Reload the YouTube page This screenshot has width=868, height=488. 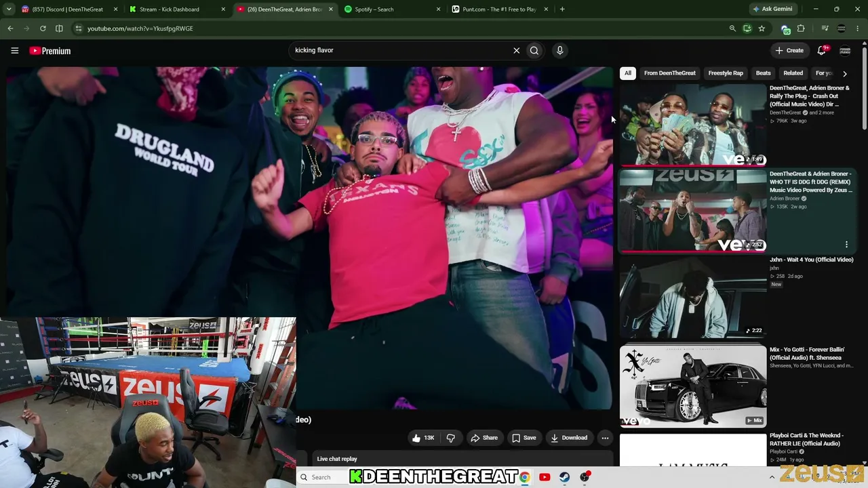[x=43, y=28]
